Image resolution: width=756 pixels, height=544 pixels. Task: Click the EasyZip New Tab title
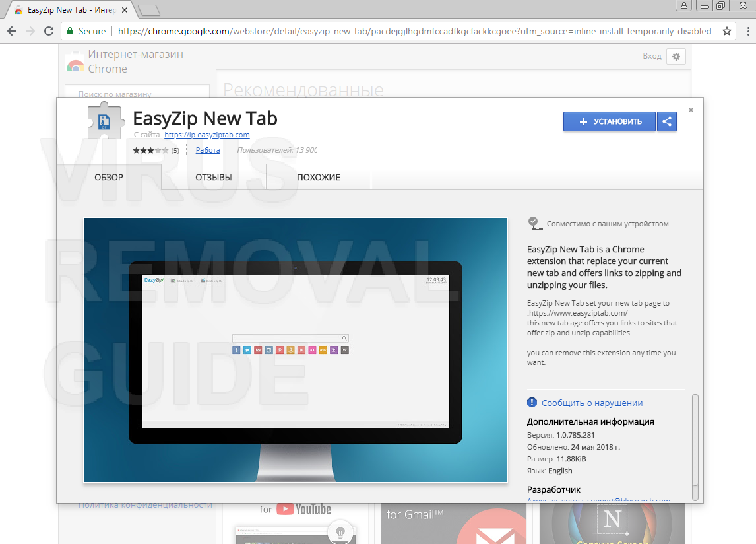[x=205, y=119]
